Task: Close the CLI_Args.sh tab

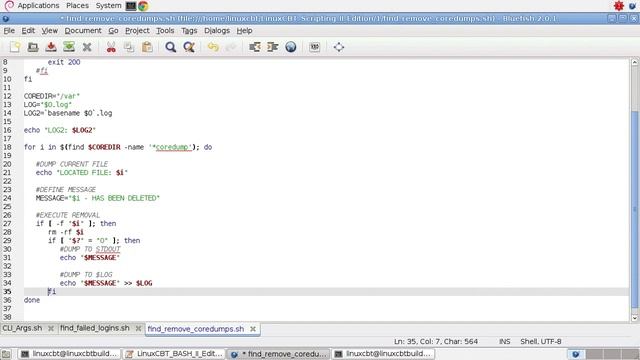Action: coord(51,328)
